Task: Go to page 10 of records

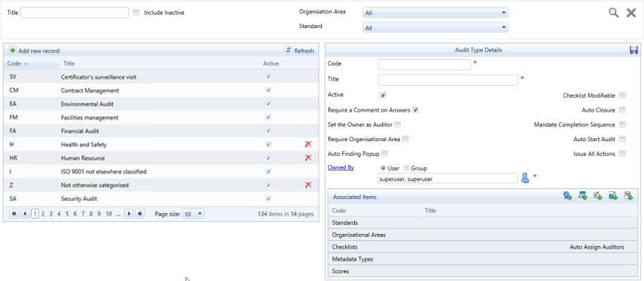Action: (x=108, y=214)
